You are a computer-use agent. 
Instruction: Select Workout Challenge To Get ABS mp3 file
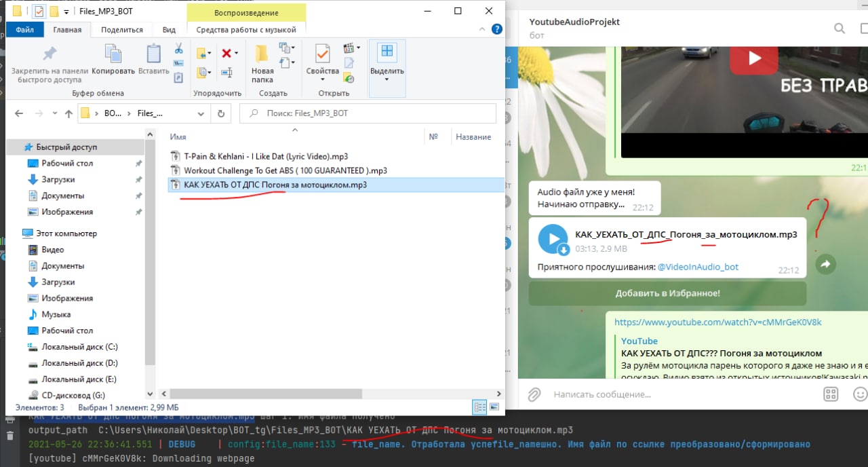click(285, 170)
